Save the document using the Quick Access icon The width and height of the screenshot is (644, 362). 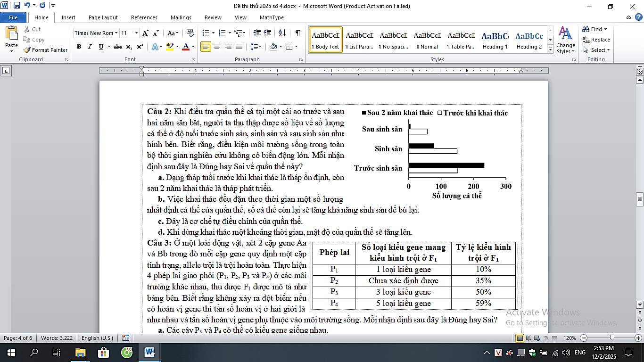click(x=17, y=6)
